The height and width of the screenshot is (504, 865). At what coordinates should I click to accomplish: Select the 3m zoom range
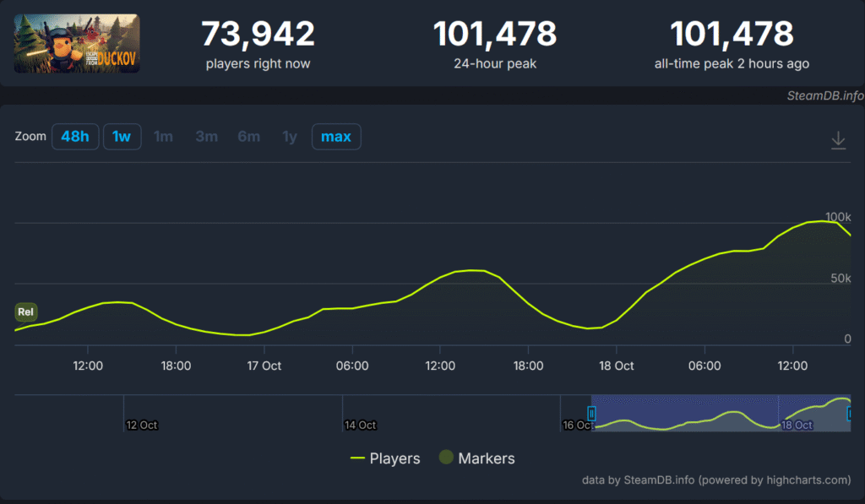tap(206, 137)
